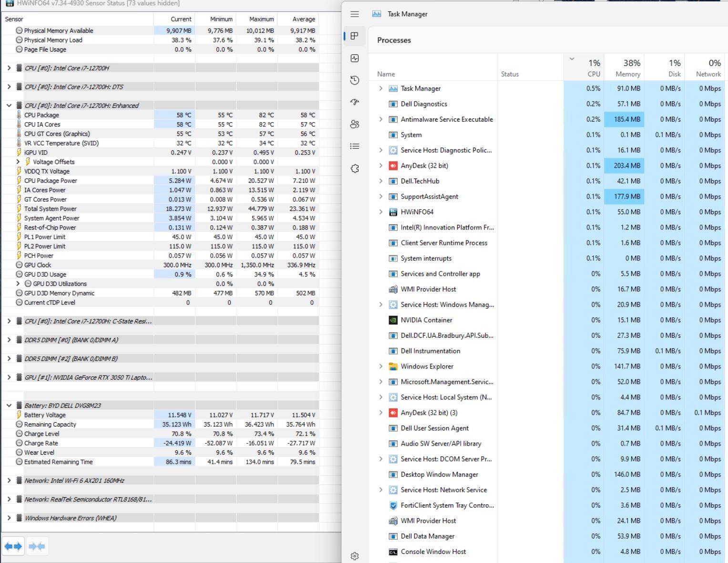
Task: Click the first WMI Provider Host process icon
Action: click(x=393, y=289)
